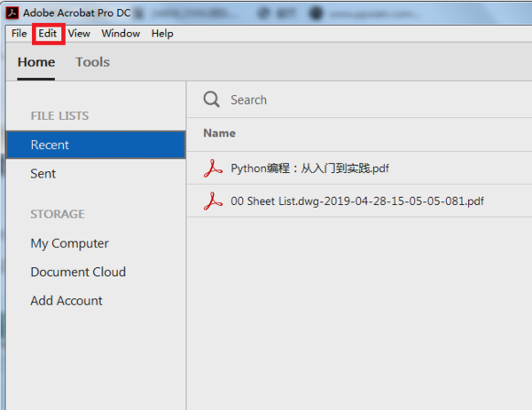Image resolution: width=532 pixels, height=410 pixels.
Task: Select Recent in file lists
Action: click(x=96, y=145)
